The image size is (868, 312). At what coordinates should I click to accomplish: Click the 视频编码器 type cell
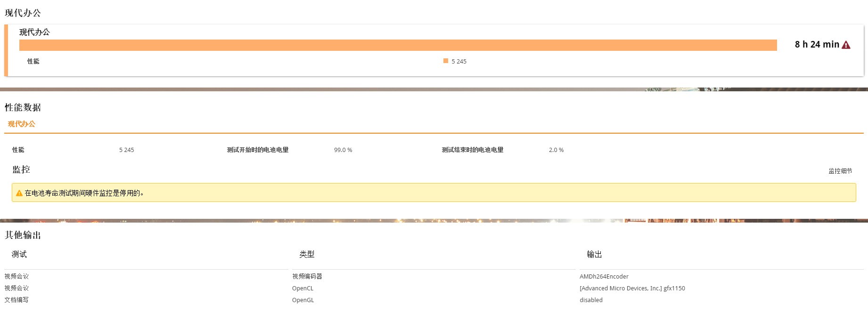coord(307,276)
